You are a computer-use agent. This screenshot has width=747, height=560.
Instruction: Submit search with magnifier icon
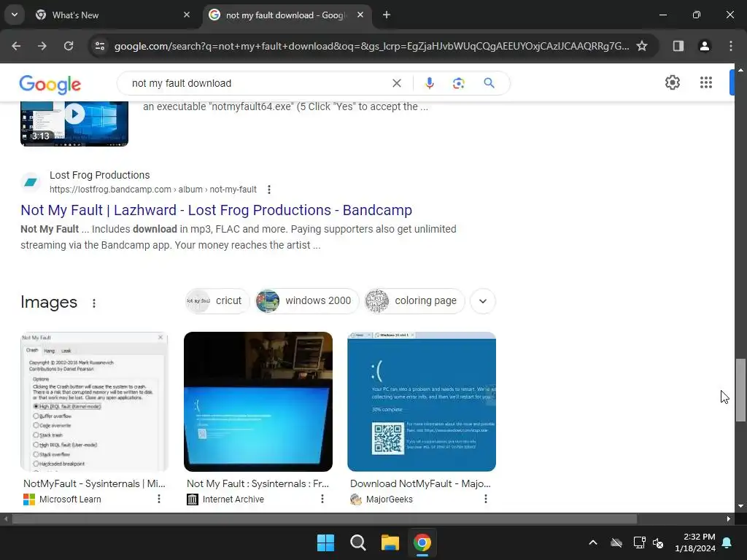489,83
